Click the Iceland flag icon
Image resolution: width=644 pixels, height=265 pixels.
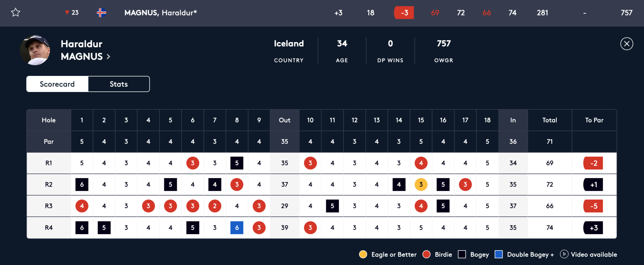pyautogui.click(x=101, y=13)
